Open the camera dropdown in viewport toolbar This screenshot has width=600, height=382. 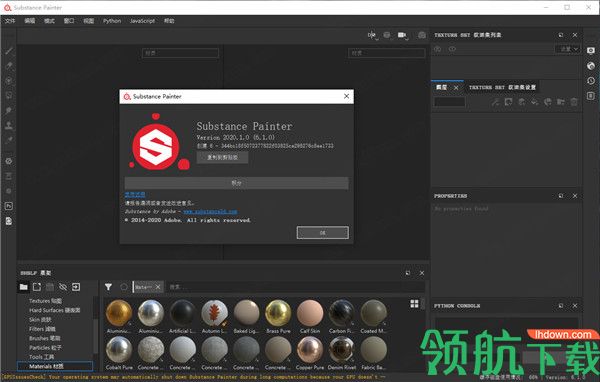click(x=402, y=35)
